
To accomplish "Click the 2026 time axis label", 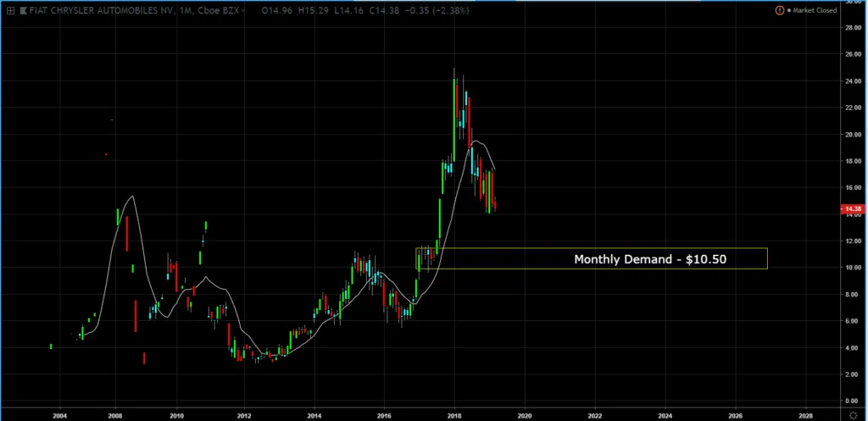I will pyautogui.click(x=736, y=415).
